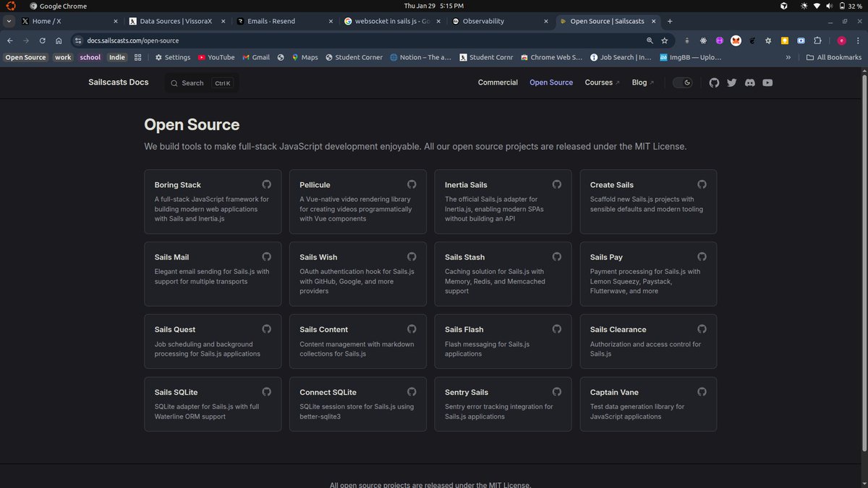The height and width of the screenshot is (488, 868).
Task: Open the YouTube link in site header
Action: [767, 82]
